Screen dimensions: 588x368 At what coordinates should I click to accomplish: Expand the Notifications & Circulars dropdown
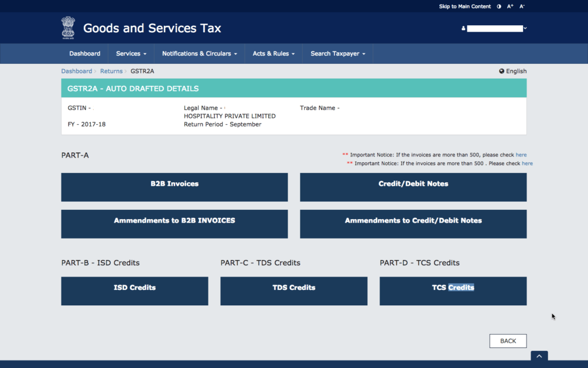click(199, 53)
